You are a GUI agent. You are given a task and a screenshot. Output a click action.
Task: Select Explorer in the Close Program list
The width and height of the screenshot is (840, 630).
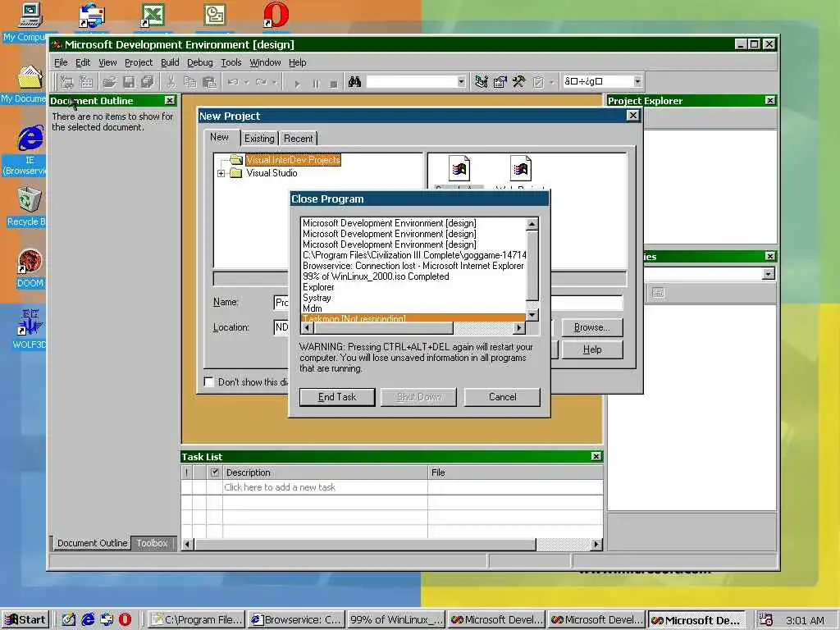pos(413,287)
